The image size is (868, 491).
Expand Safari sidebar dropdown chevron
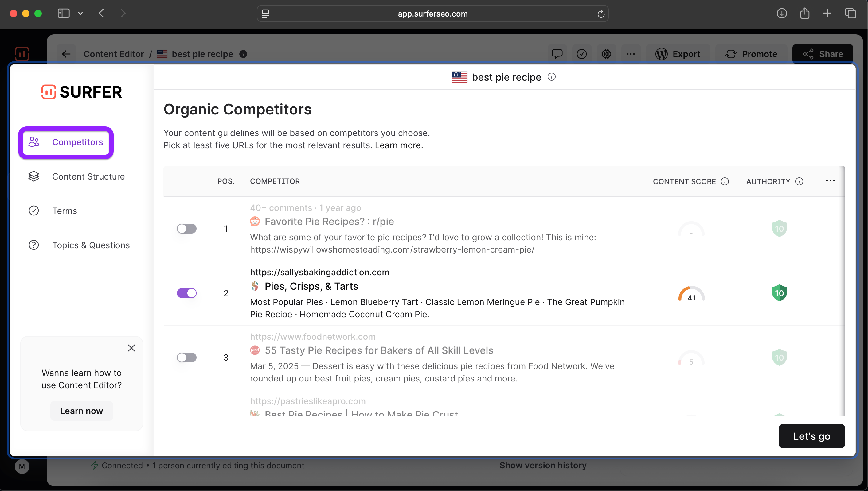[x=80, y=14]
